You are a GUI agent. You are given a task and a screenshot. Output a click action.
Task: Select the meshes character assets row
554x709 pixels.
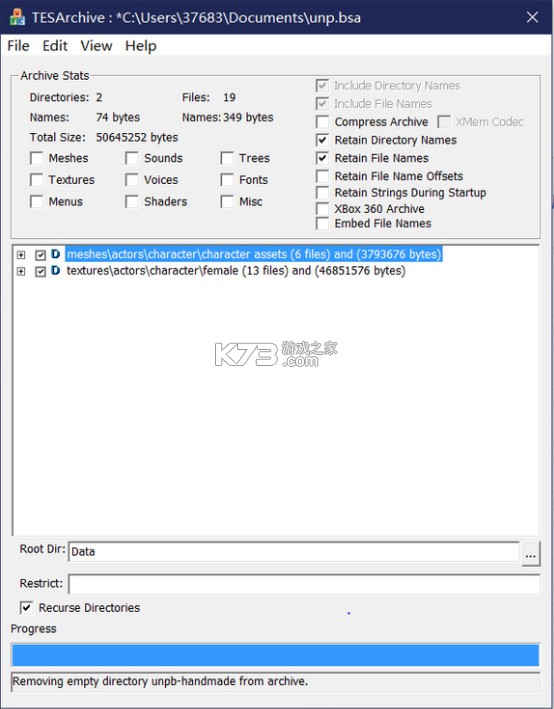(254, 254)
